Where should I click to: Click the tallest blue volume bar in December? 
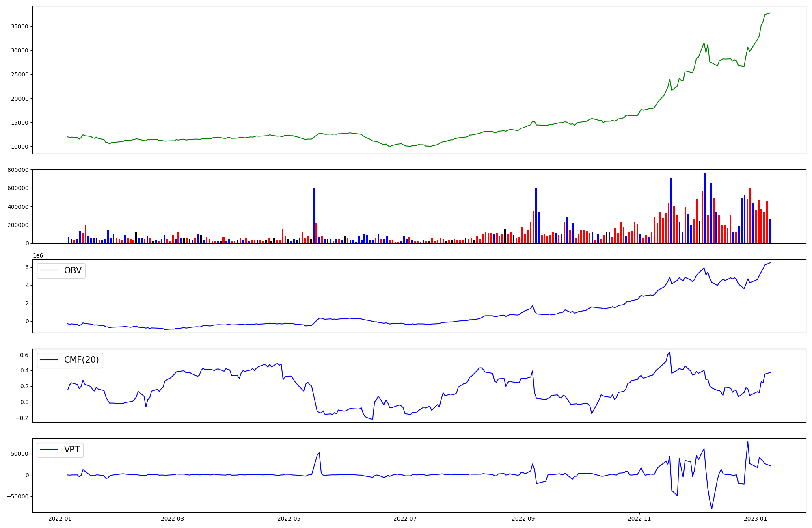tap(705, 208)
